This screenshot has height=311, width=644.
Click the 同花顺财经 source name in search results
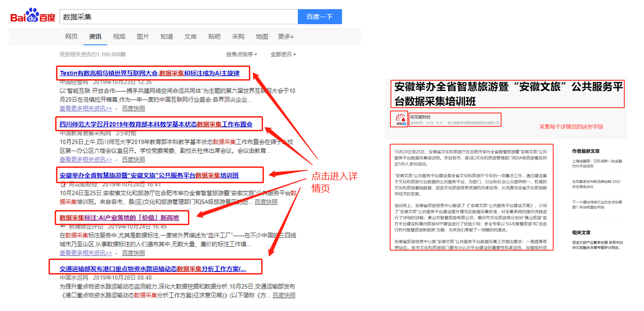point(83,184)
